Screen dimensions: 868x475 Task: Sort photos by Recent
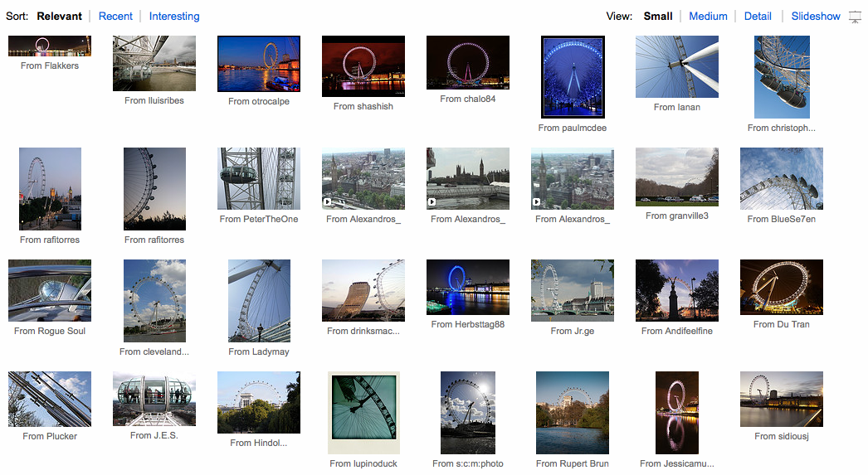tap(115, 17)
